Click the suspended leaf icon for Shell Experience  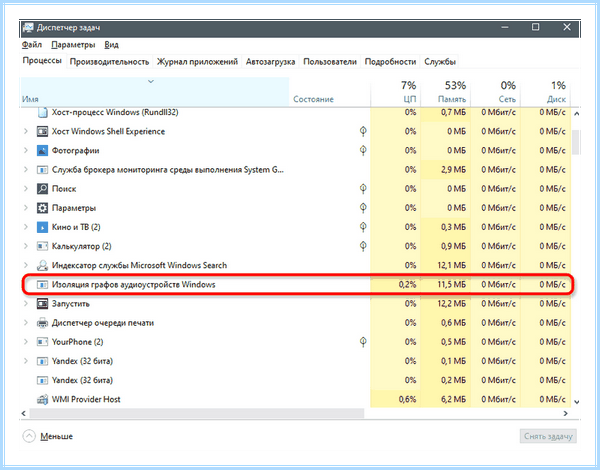[363, 131]
